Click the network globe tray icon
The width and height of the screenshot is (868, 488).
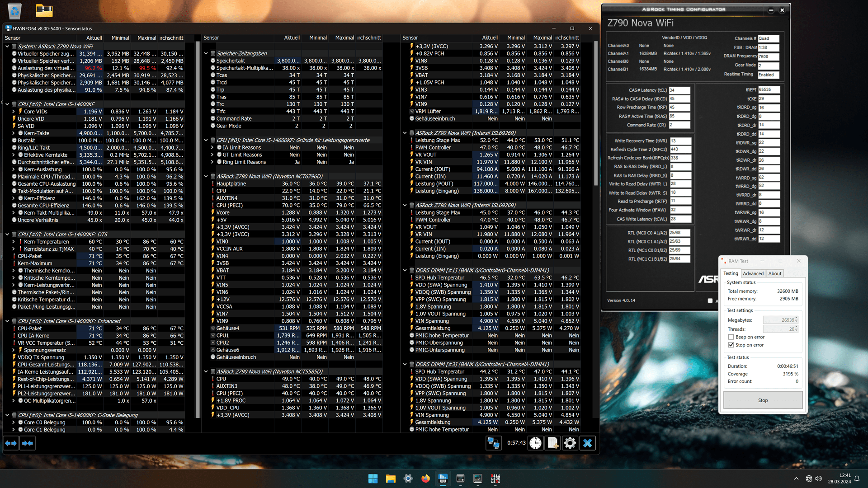pos(809,479)
